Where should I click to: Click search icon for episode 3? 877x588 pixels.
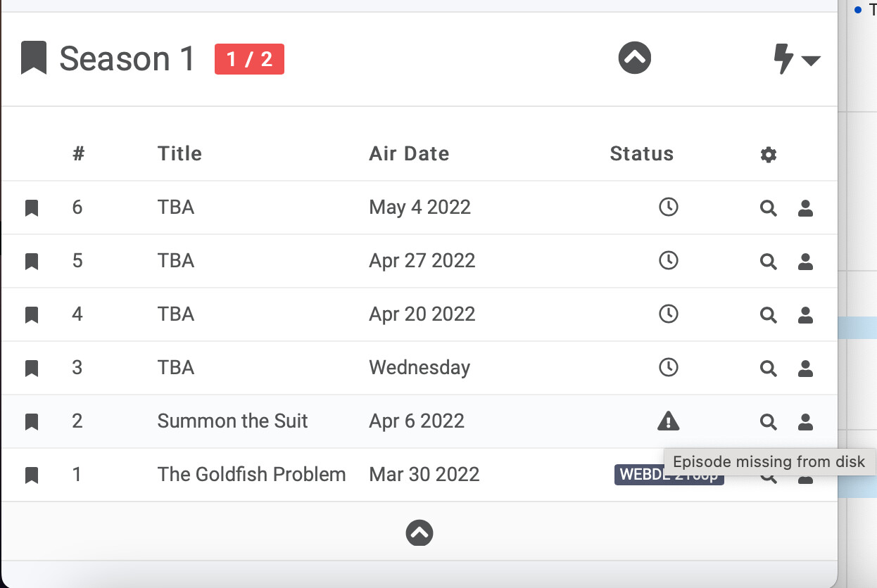pos(769,369)
